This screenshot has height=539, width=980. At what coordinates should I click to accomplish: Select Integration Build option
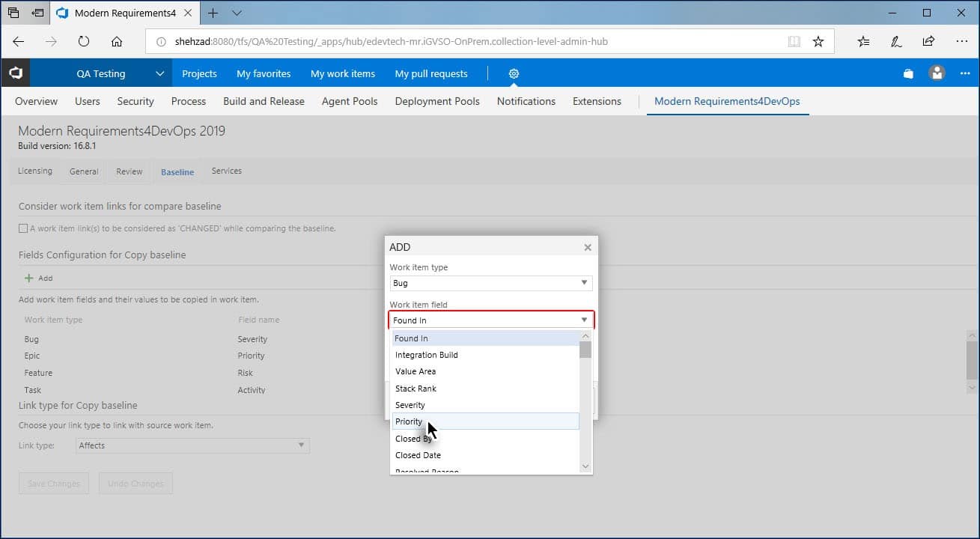point(485,355)
